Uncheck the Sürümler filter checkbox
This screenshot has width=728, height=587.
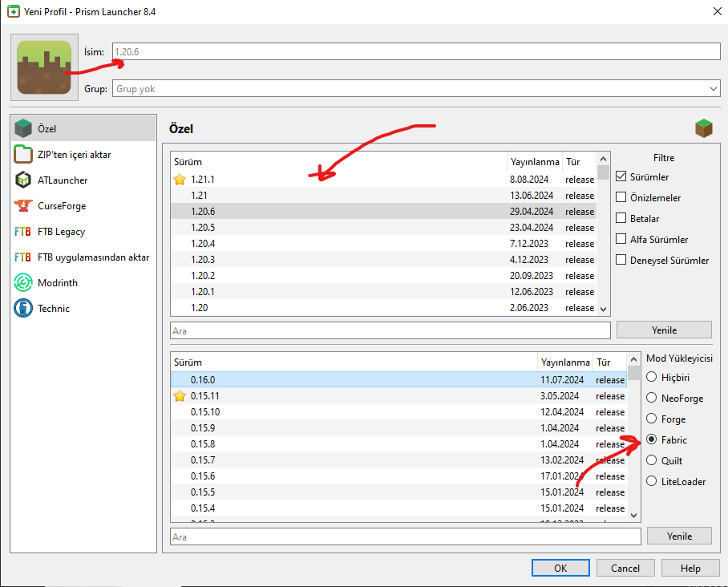coord(621,176)
